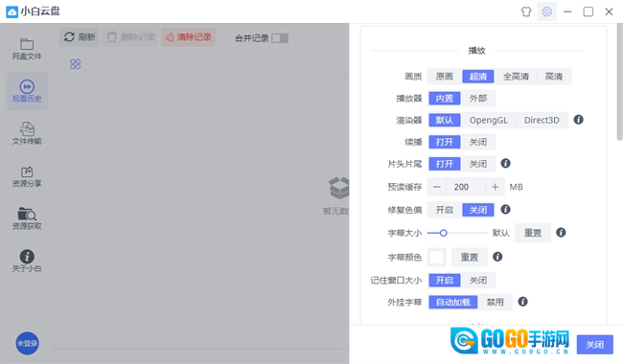Click the 删除记录 button

(x=130, y=37)
